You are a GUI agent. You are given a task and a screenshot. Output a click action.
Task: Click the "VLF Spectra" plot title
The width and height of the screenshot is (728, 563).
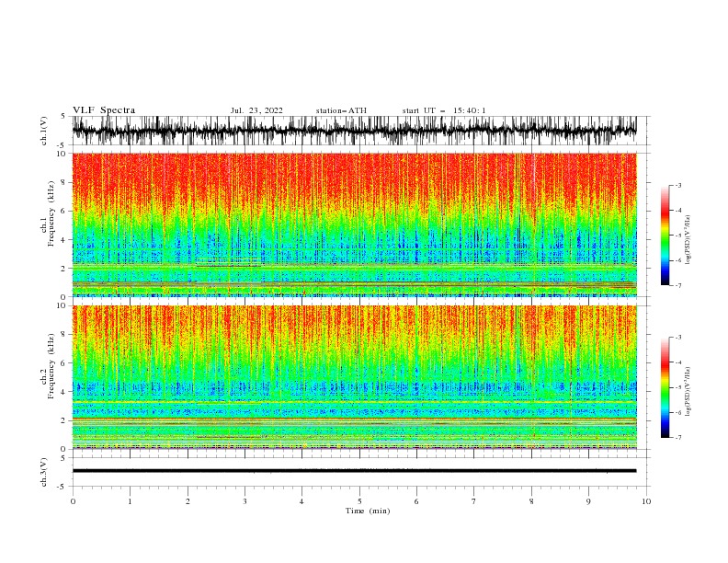(104, 110)
